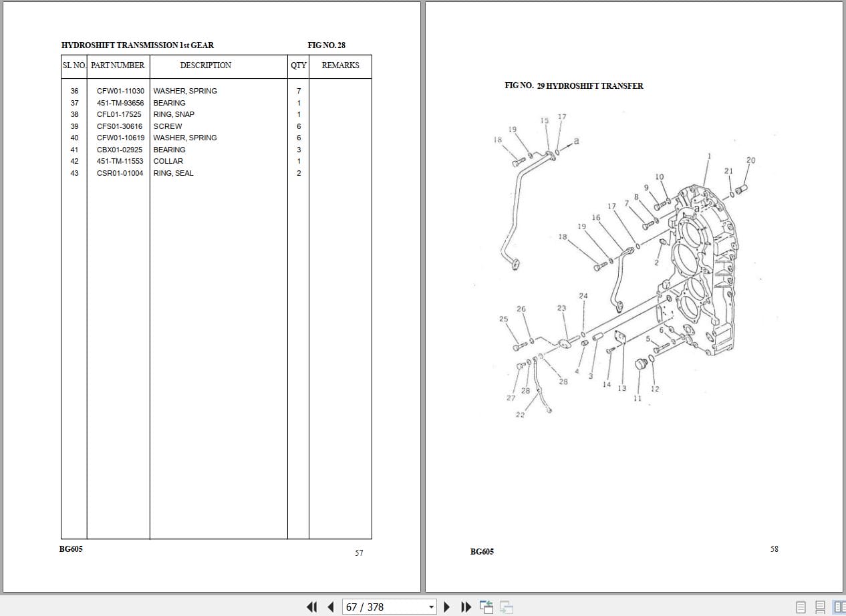Click FIG NO. 29 HYDROSHIFT TRANSFER title
This screenshot has height=616, width=846.
pyautogui.click(x=574, y=86)
